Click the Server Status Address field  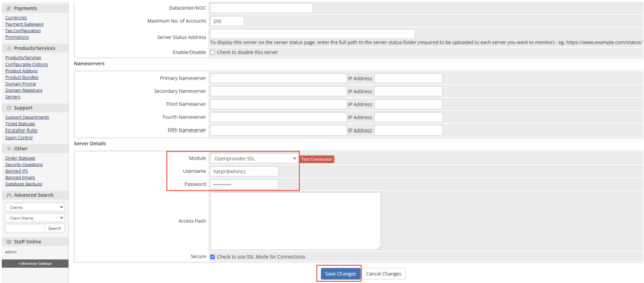click(x=313, y=34)
